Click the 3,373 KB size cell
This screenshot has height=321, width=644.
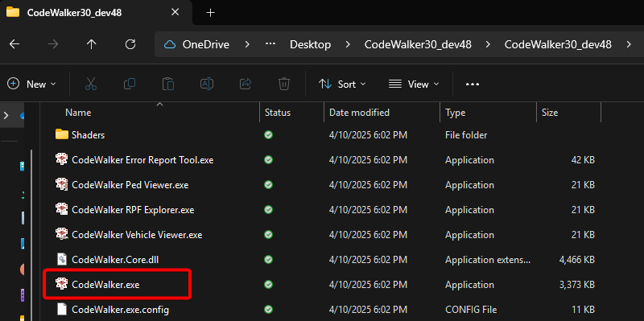(x=576, y=285)
